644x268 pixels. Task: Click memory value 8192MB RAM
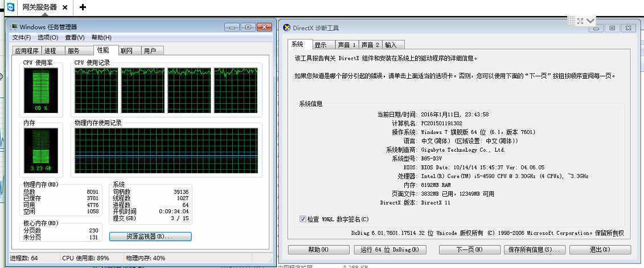tap(436, 185)
